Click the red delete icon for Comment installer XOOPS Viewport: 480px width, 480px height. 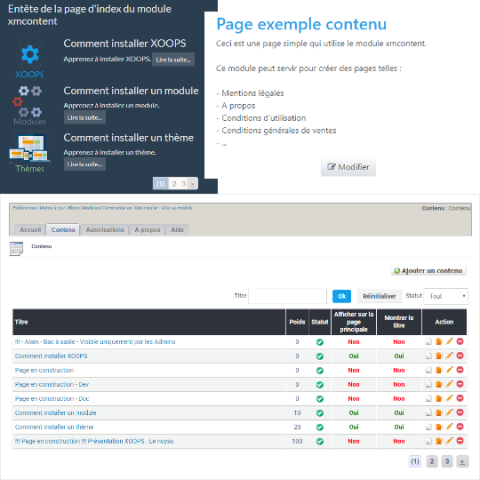(460, 356)
